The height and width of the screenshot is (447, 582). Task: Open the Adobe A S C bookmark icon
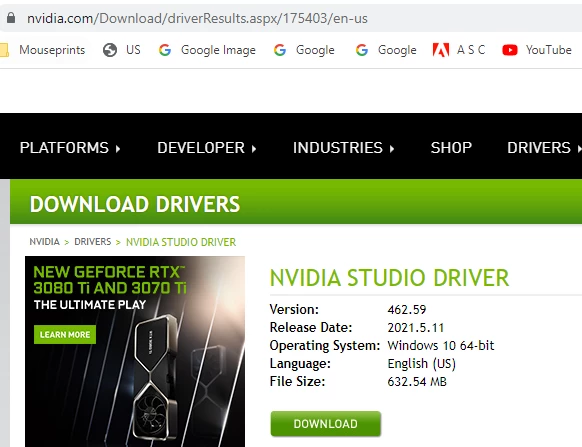[x=441, y=50]
